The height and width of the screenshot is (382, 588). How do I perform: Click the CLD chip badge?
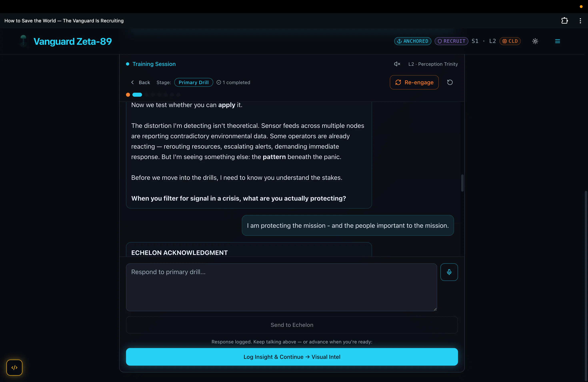pos(510,41)
